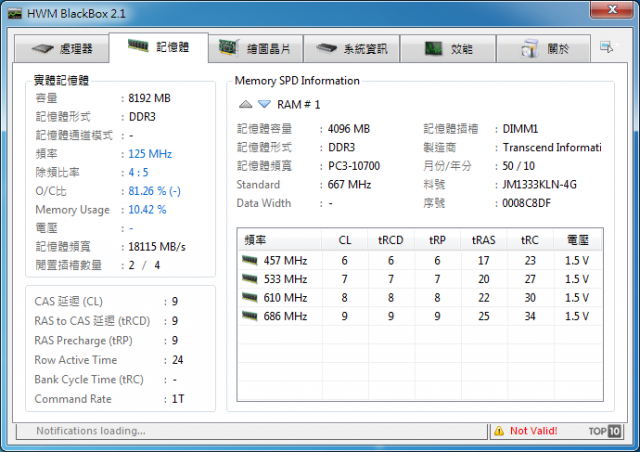Image resolution: width=640 pixels, height=452 pixels.
Task: Select the 533 MHz timing row
Action: (x=420, y=279)
